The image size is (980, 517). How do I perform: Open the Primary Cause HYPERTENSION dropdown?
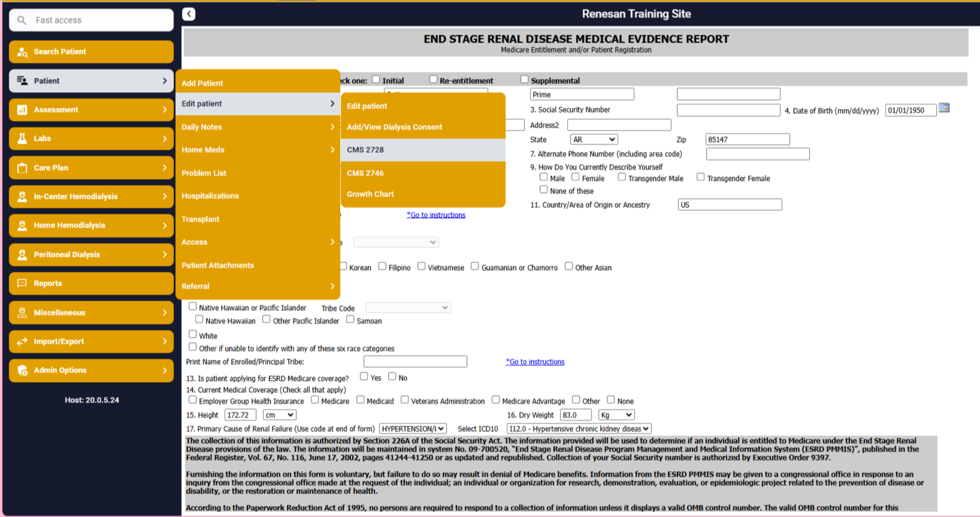coord(413,429)
